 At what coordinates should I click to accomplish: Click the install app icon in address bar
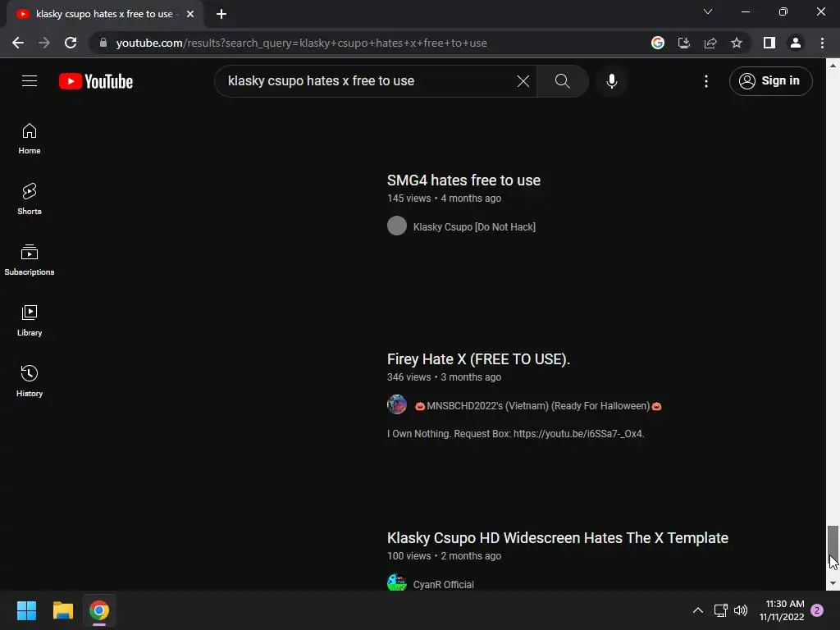[684, 43]
